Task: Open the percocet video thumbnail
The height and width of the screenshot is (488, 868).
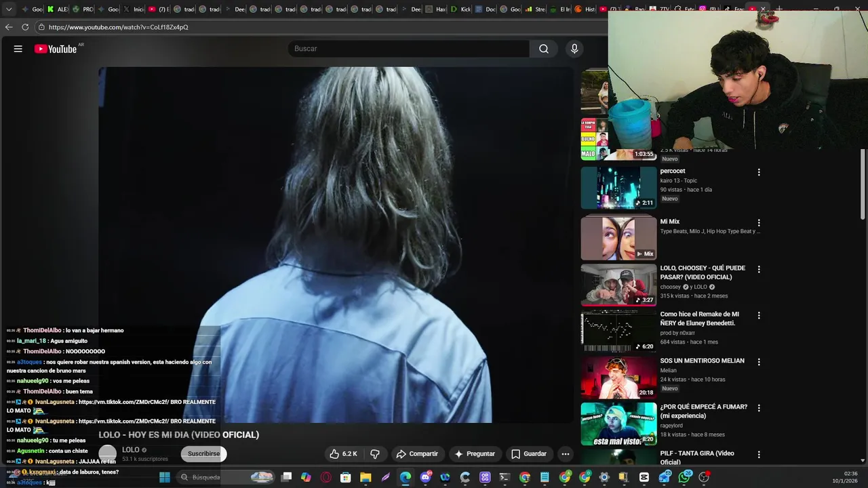Action: coord(618,188)
